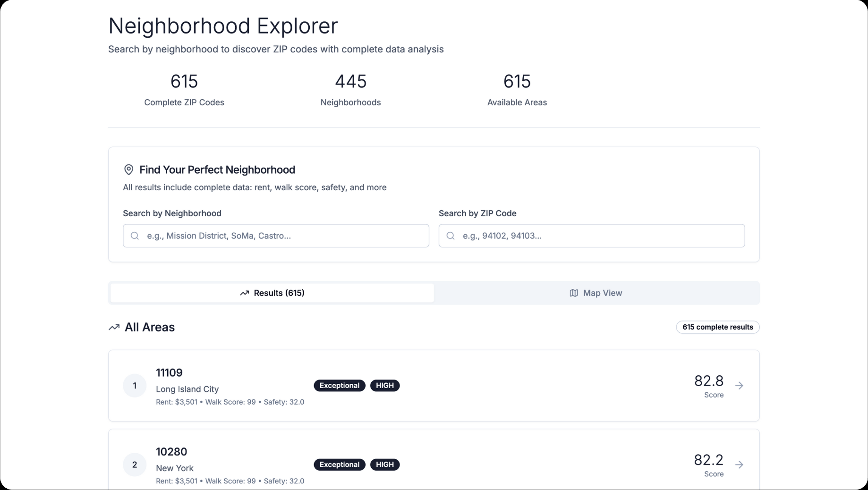This screenshot has width=868, height=490.
Task: Click the arrow icon on the 11109 result card
Action: (x=739, y=386)
